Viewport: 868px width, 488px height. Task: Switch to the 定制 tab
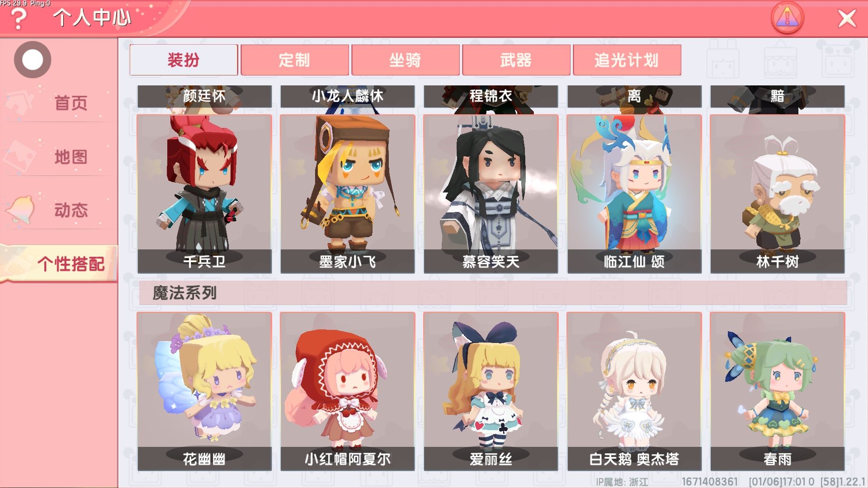tap(295, 60)
